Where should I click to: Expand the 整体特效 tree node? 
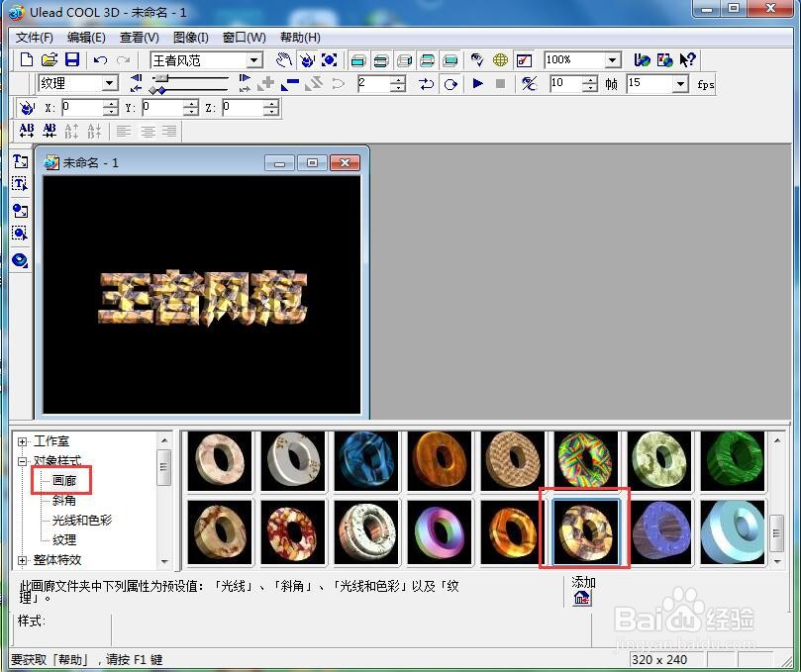click(x=23, y=560)
